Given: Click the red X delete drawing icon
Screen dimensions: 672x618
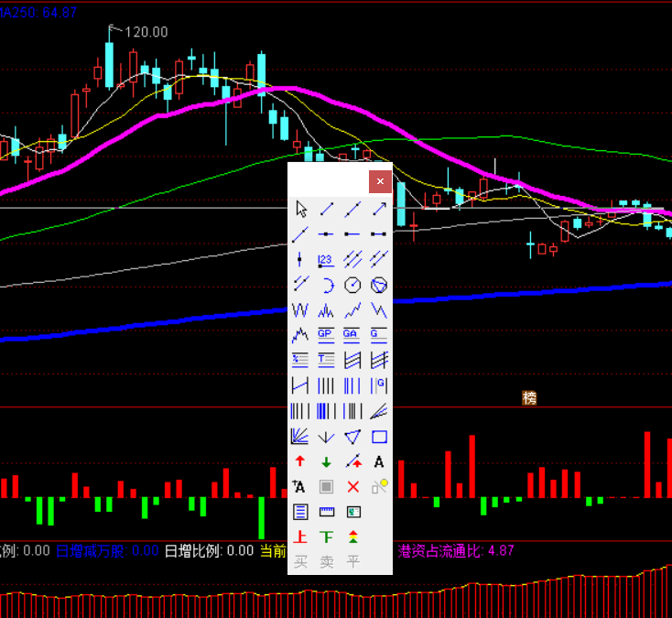Looking at the screenshot, I should pyautogui.click(x=353, y=487).
